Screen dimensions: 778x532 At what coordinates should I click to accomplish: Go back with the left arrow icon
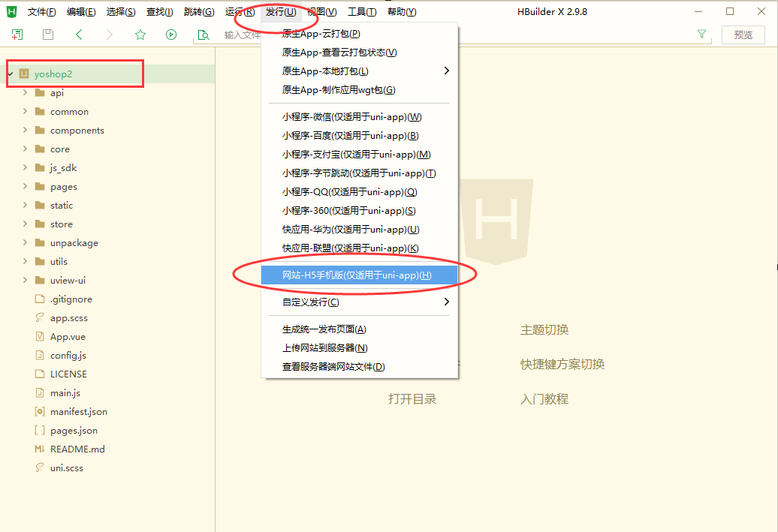tap(79, 35)
